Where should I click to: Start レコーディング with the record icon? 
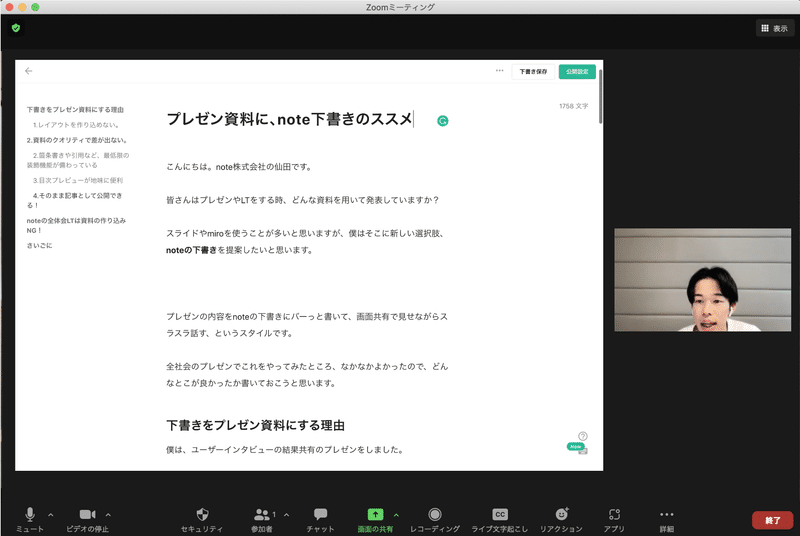(435, 514)
